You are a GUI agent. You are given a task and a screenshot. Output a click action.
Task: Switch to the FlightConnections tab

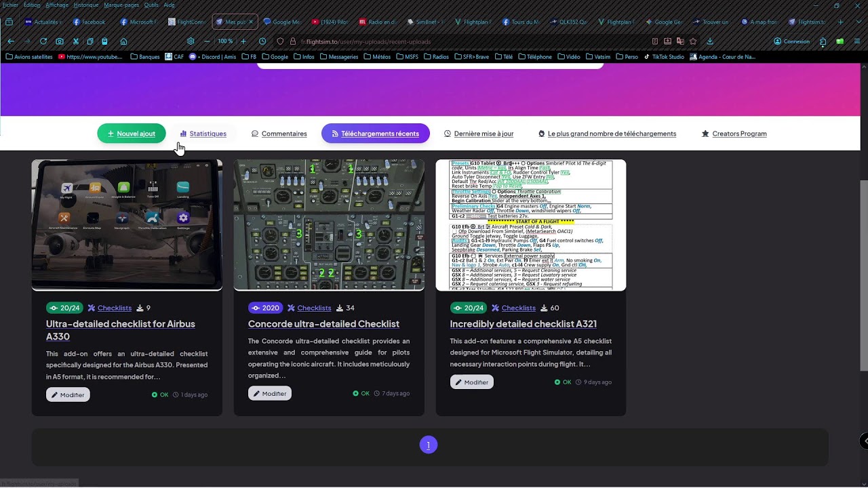[186, 22]
